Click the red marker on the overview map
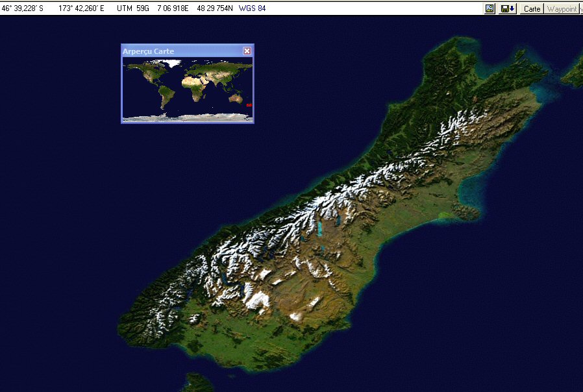 (249, 105)
